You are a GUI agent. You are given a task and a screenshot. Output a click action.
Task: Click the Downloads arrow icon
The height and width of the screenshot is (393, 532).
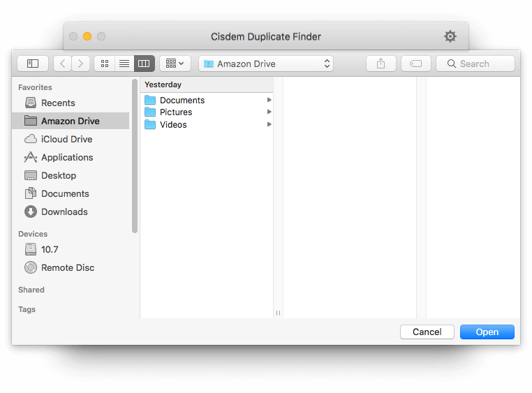[x=31, y=212]
